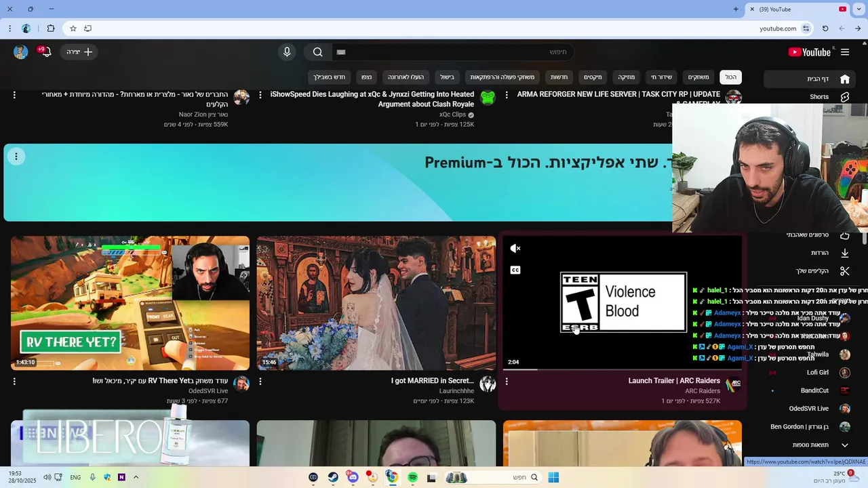
Task: Open the Naor Zion channel avatar
Action: click(x=241, y=98)
